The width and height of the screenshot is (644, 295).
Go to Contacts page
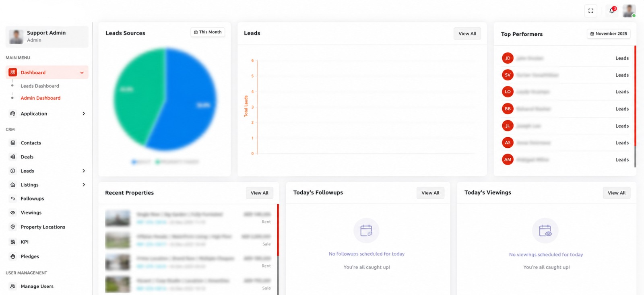coord(31,143)
